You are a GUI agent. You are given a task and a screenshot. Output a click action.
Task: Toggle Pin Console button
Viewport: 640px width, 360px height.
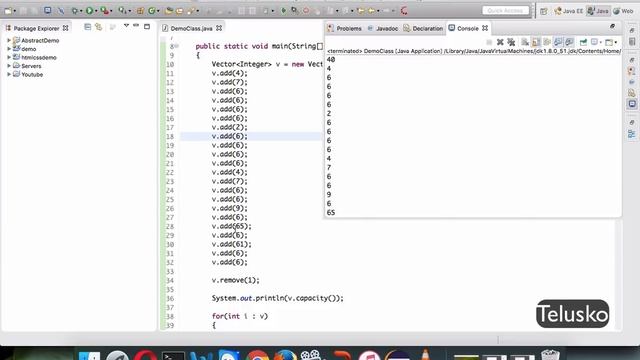click(583, 42)
